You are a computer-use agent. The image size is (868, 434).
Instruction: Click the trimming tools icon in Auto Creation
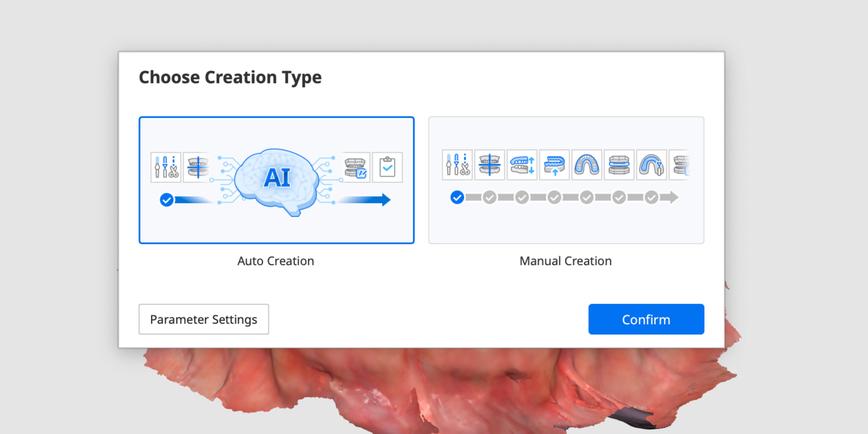coord(166,167)
